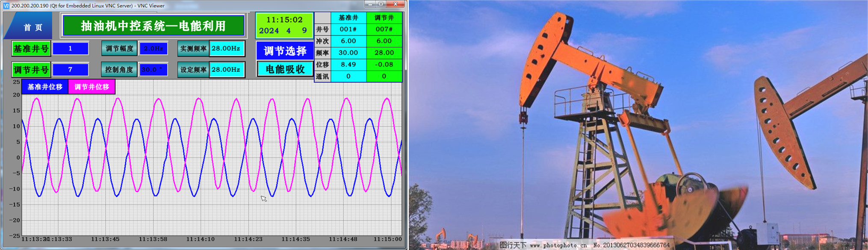This screenshot has width=868, height=250.
Task: Click the 设定频率 label
Action: coord(193,69)
